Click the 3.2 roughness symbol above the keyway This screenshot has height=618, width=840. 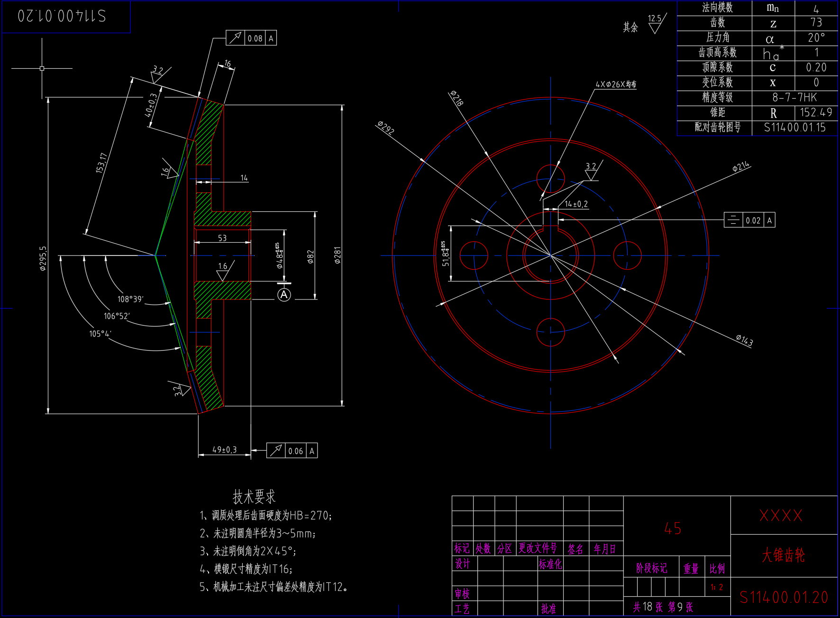(x=591, y=171)
